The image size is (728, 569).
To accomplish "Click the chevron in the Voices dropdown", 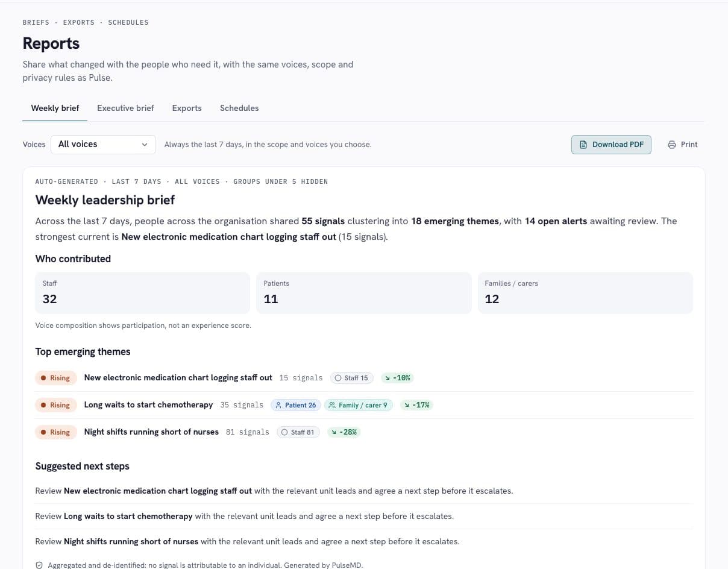I will point(145,145).
